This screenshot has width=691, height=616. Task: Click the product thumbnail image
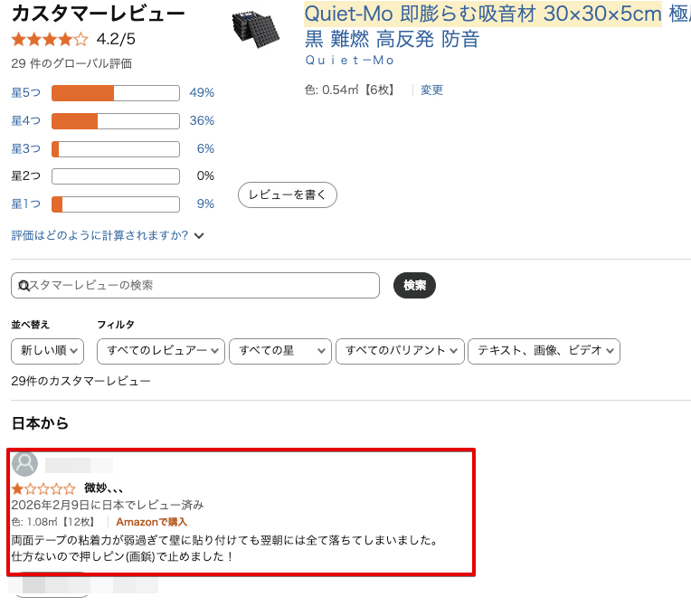click(256, 29)
